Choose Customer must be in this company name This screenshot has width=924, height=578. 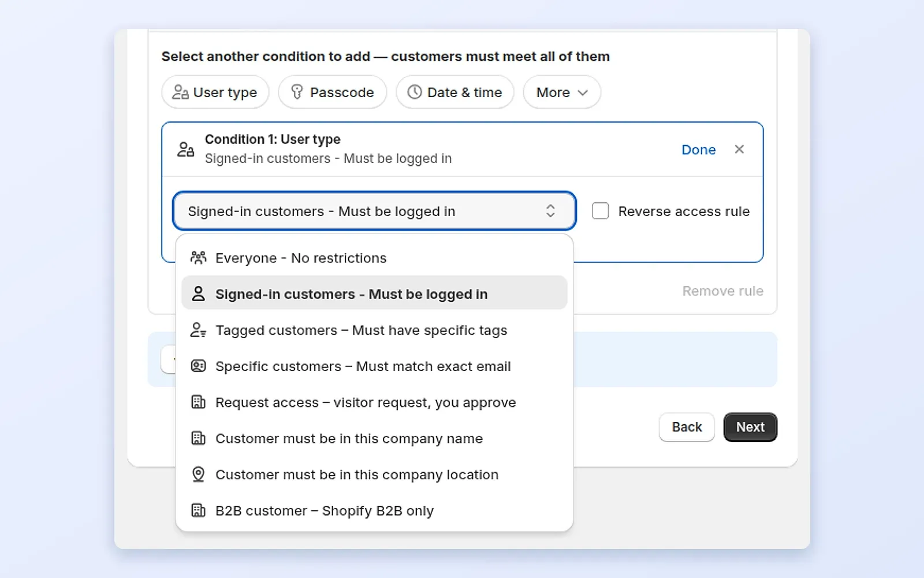[374, 439]
